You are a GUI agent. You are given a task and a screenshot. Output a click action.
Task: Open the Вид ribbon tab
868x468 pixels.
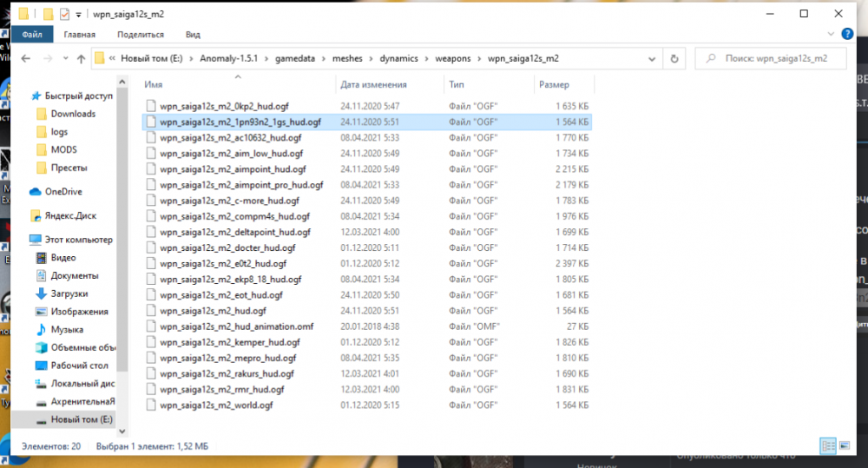coord(193,35)
